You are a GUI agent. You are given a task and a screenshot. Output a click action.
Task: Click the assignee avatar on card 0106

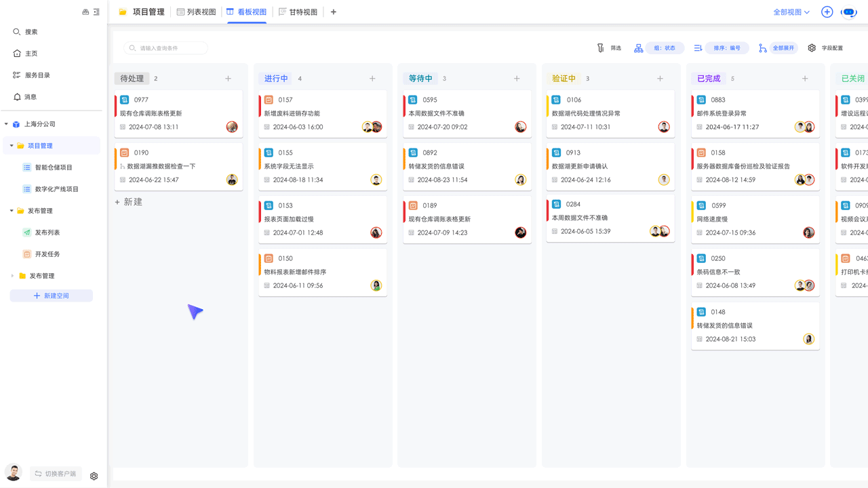click(x=664, y=127)
